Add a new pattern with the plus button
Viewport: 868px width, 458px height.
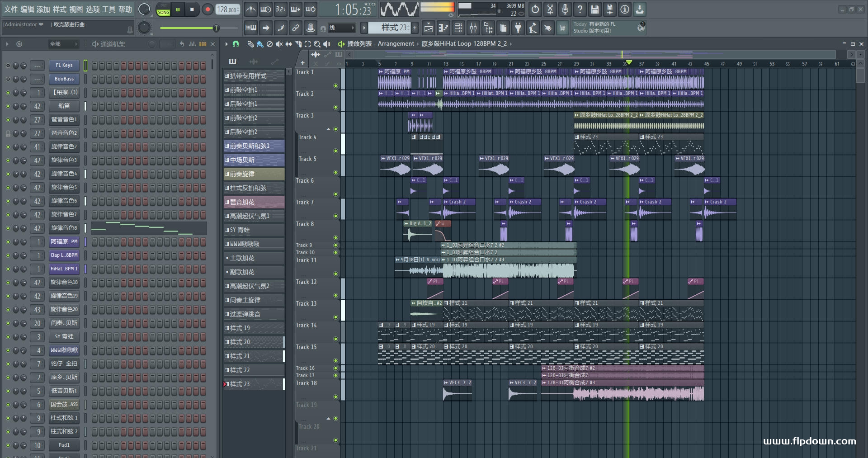(415, 28)
